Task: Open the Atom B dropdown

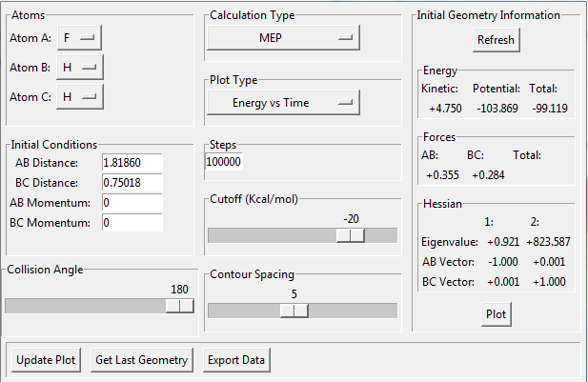Action: (x=79, y=67)
